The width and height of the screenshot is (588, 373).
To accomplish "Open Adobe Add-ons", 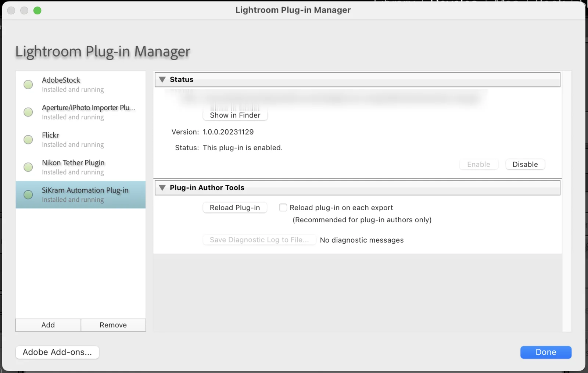I will tap(57, 352).
